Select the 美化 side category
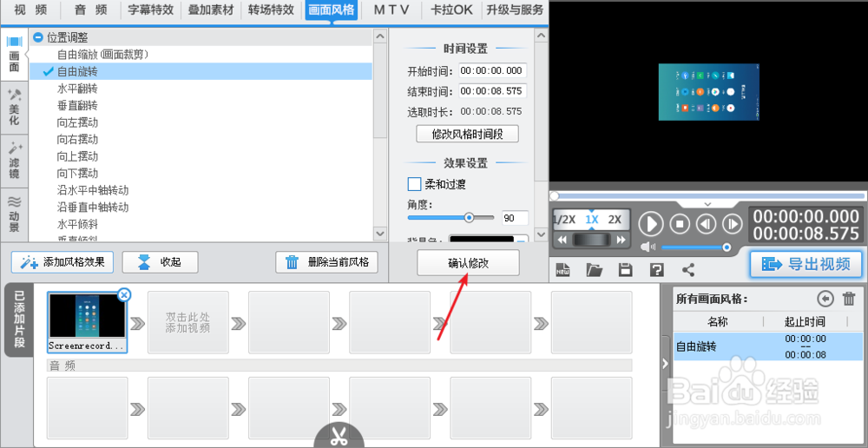This screenshot has height=448, width=868. [x=15, y=108]
